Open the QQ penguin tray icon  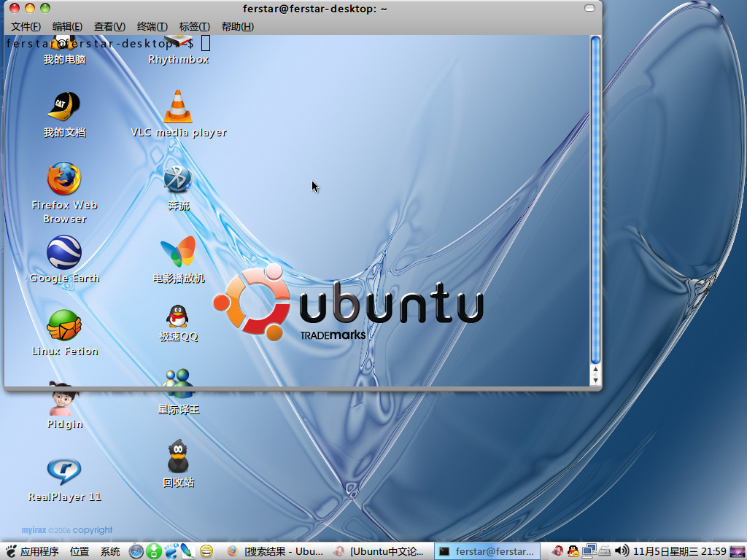(573, 551)
